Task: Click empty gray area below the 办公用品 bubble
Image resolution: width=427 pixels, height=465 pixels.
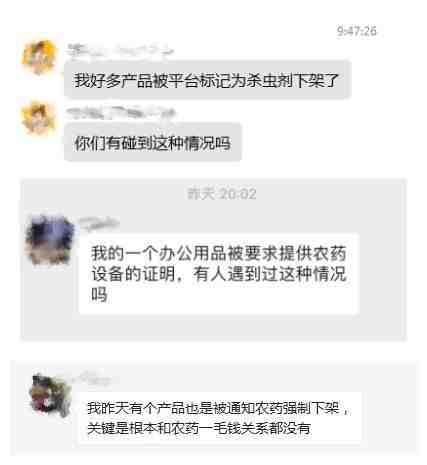Action: click(213, 327)
